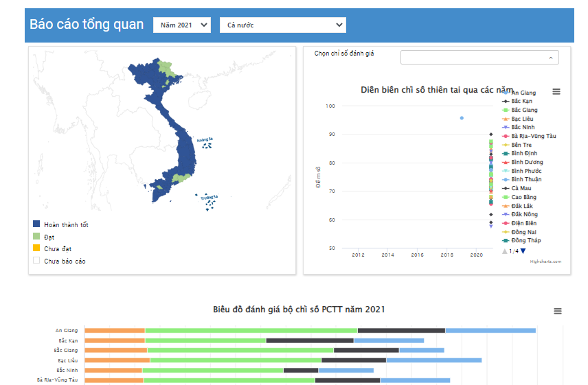Viewport: 588px width, 385px height.
Task: Open the Cả nước region dropdown
Action: 282,25
